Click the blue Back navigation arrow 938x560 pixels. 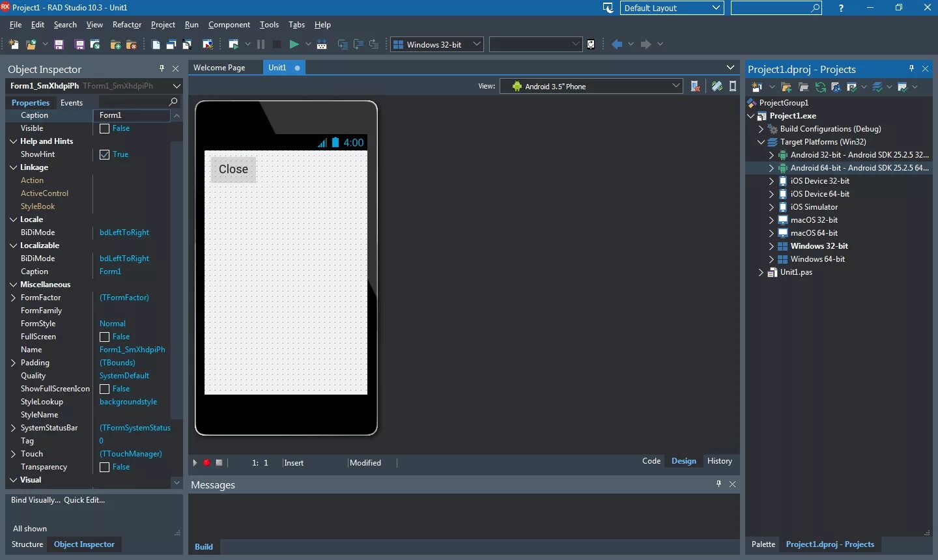(x=617, y=44)
